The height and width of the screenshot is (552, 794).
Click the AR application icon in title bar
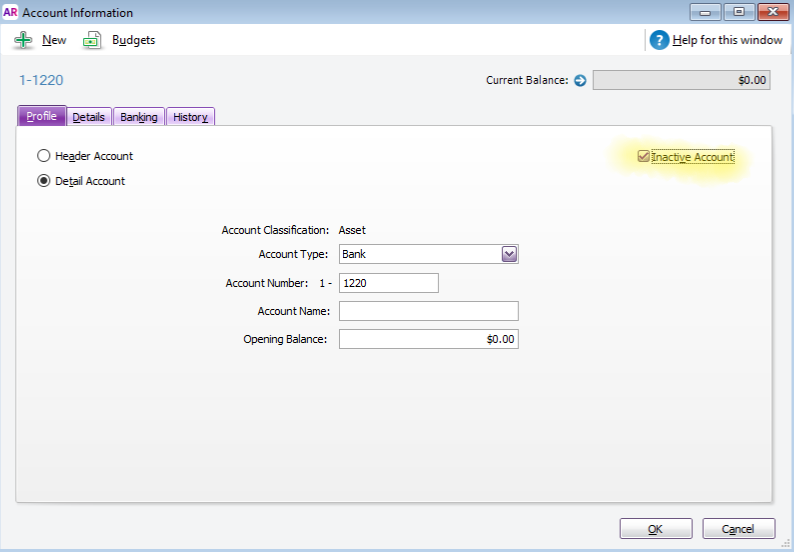(x=11, y=13)
